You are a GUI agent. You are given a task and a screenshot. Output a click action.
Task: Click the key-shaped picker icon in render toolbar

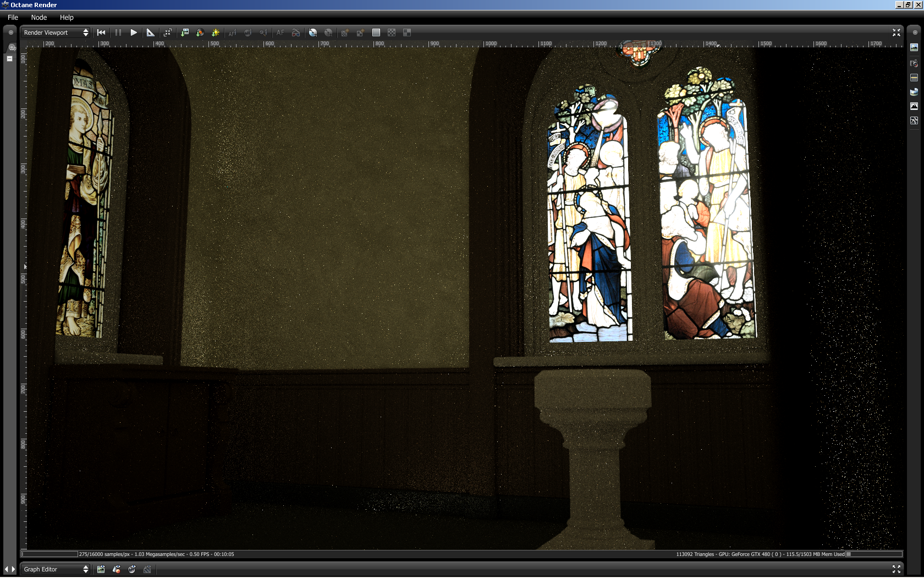[263, 32]
